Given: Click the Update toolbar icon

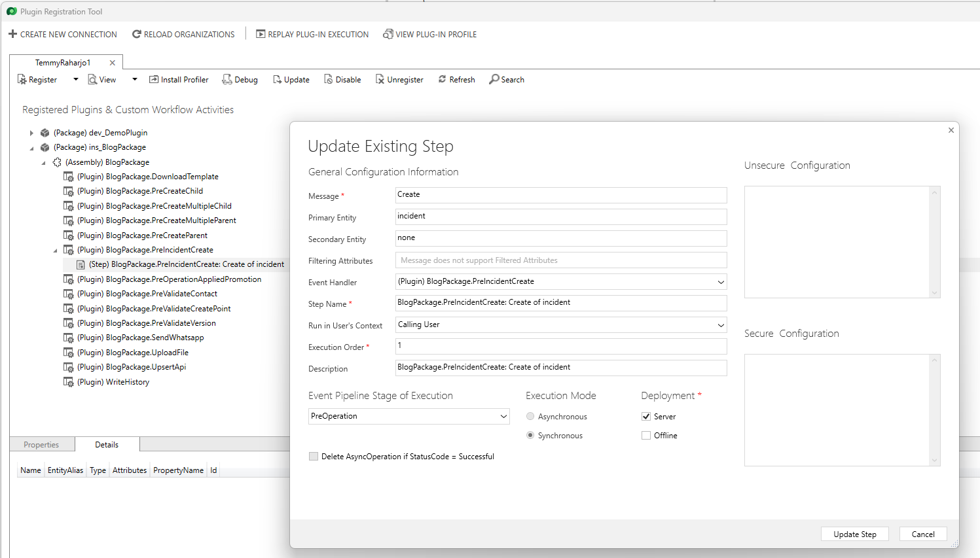Looking at the screenshot, I should (x=277, y=80).
